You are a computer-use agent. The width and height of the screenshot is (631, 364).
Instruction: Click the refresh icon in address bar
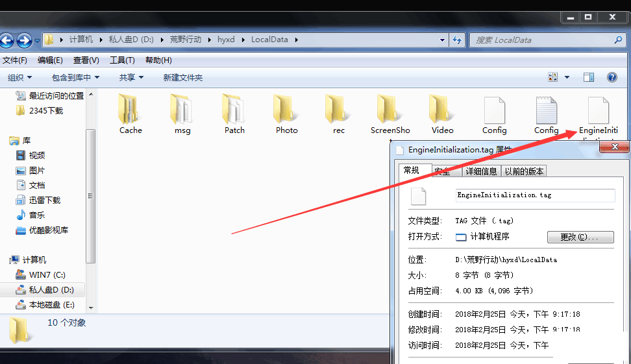(x=457, y=40)
